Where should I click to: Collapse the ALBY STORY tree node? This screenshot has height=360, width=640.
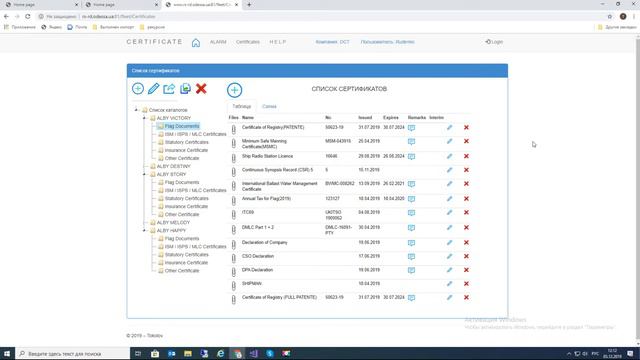144,174
